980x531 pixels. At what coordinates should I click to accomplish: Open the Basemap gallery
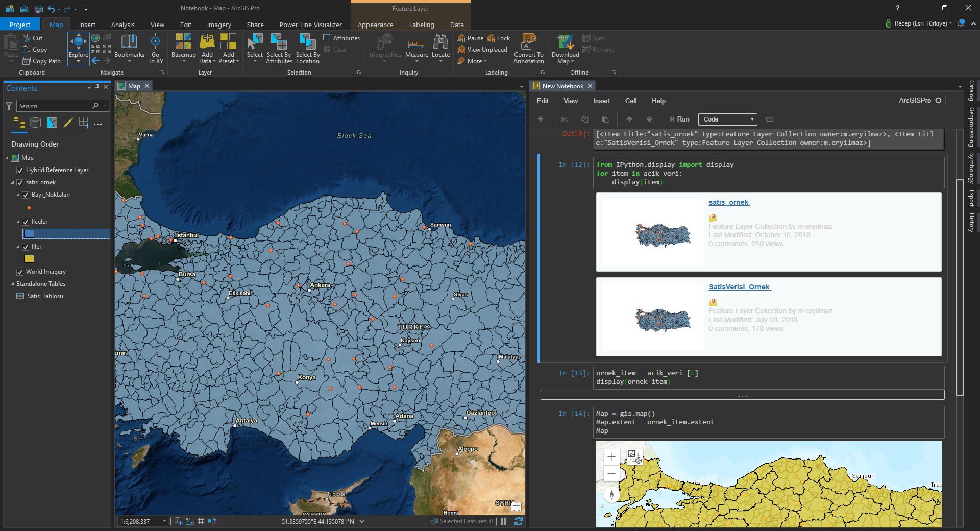183,49
